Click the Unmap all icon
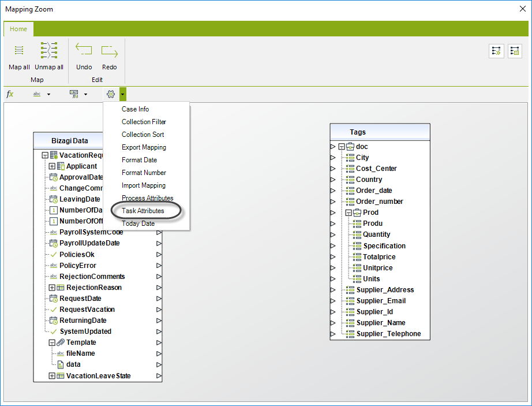This screenshot has height=406, width=532. tap(49, 51)
